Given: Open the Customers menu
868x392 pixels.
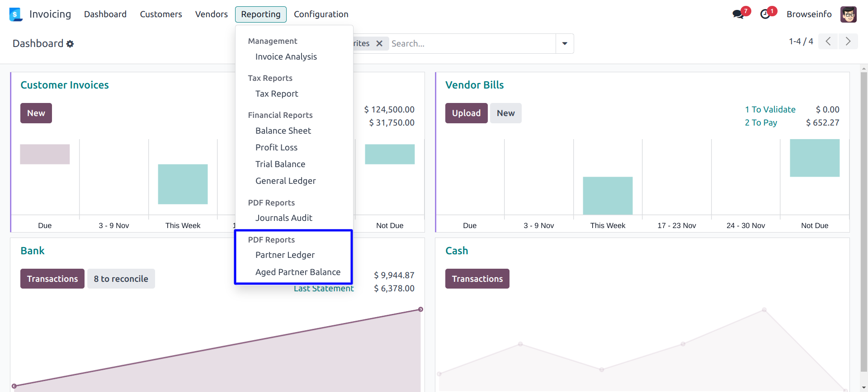Looking at the screenshot, I should 161,14.
